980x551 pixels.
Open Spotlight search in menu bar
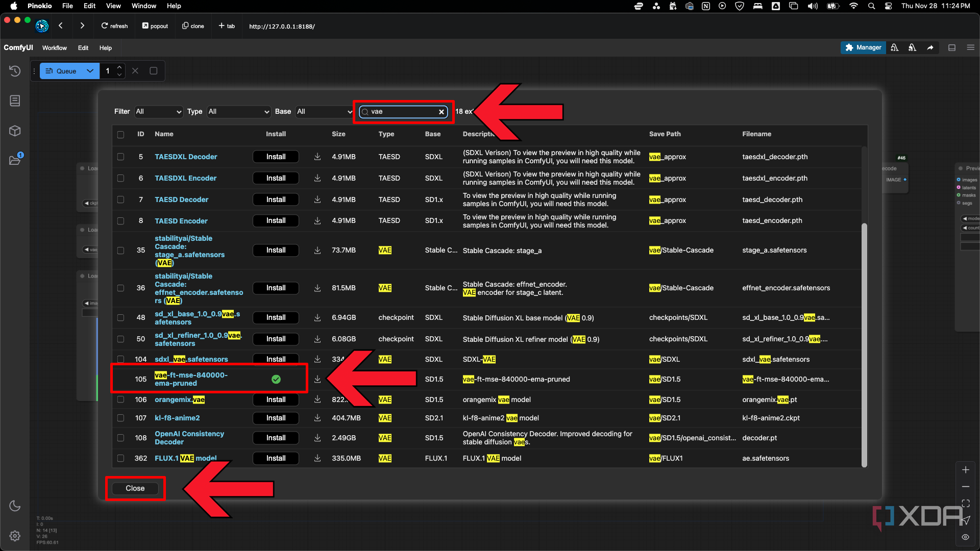(x=871, y=6)
